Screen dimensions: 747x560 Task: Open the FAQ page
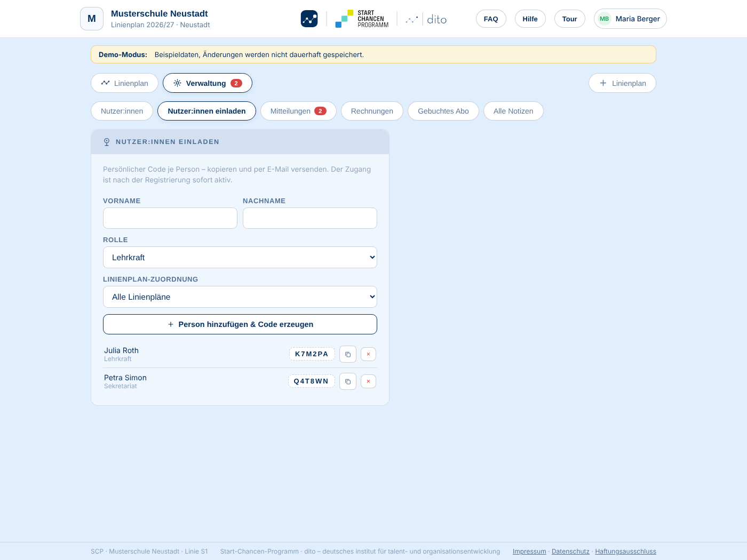click(491, 19)
